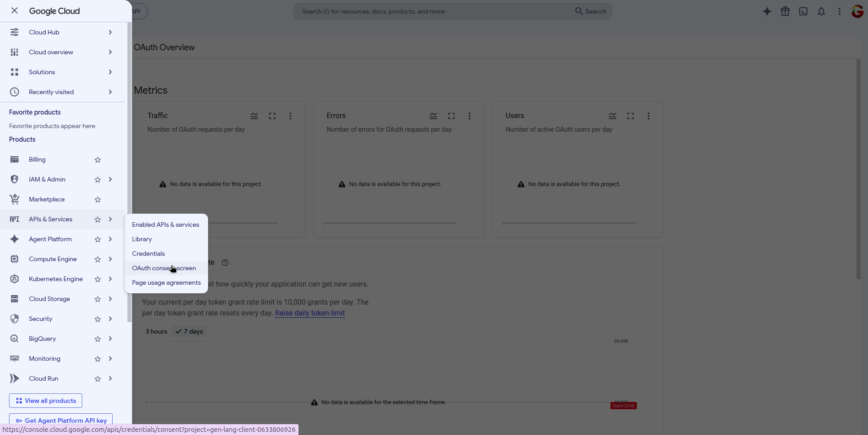Image resolution: width=868 pixels, height=435 pixels.
Task: Star Compute Engine as a favorite
Action: tap(98, 259)
